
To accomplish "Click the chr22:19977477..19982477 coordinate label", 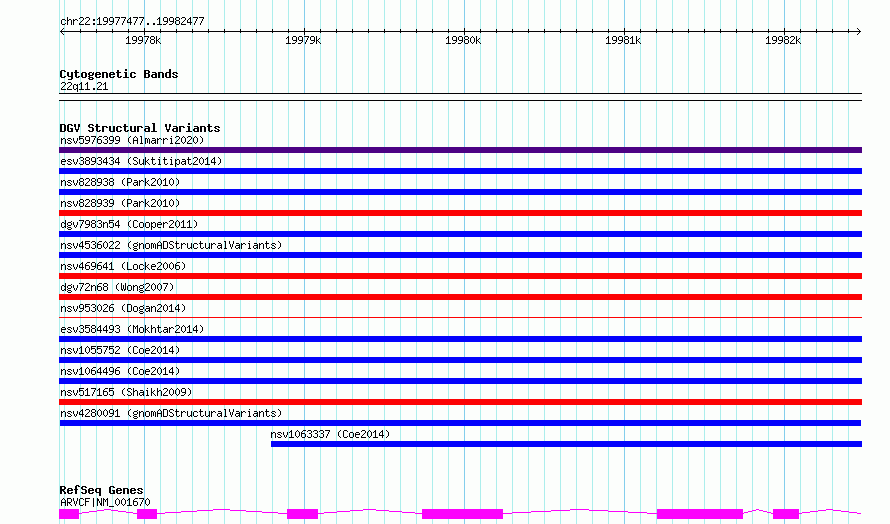I will pos(132,22).
